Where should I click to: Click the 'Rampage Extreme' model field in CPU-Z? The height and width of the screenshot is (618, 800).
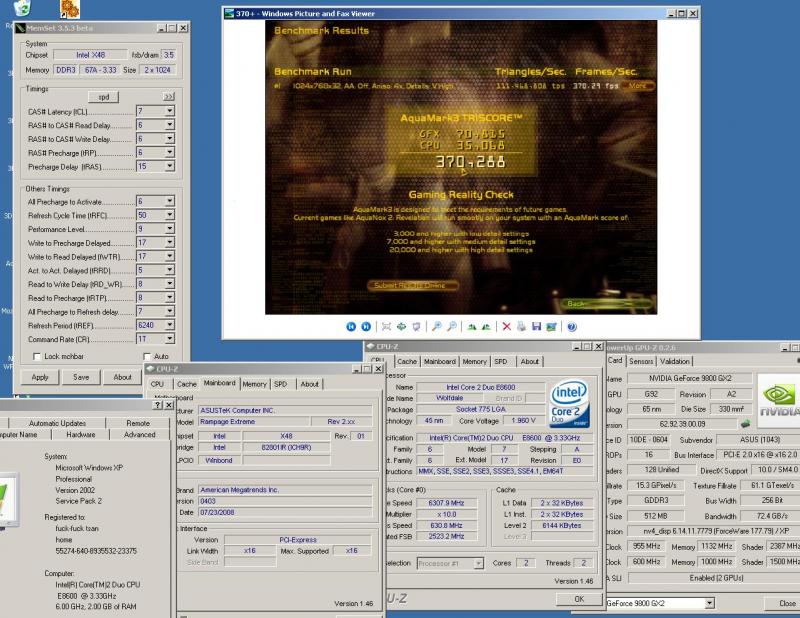coord(254,422)
